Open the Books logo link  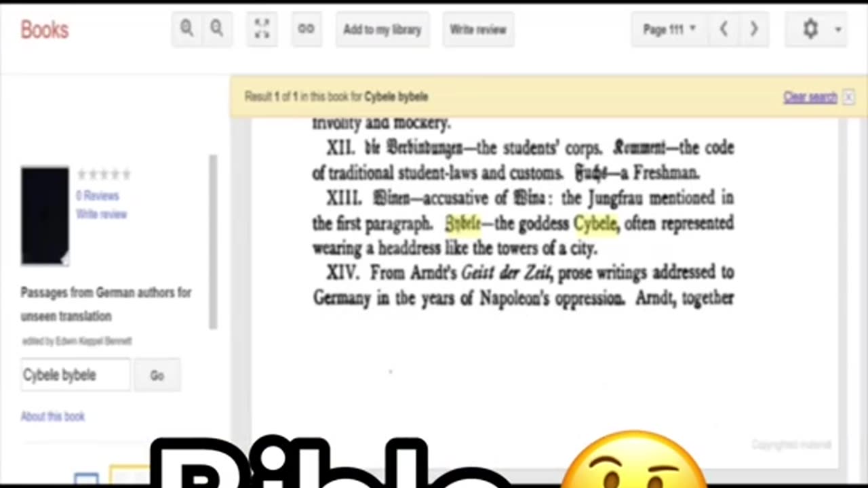45,30
